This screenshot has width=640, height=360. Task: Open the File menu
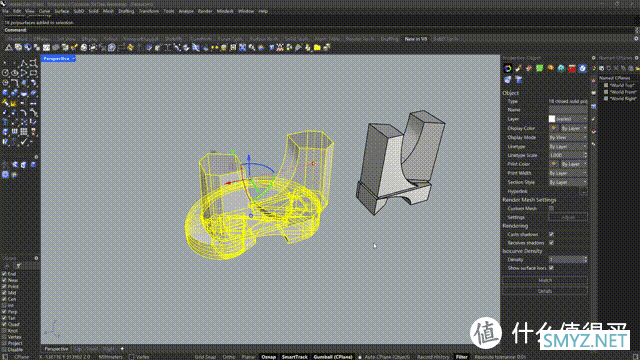5,11
